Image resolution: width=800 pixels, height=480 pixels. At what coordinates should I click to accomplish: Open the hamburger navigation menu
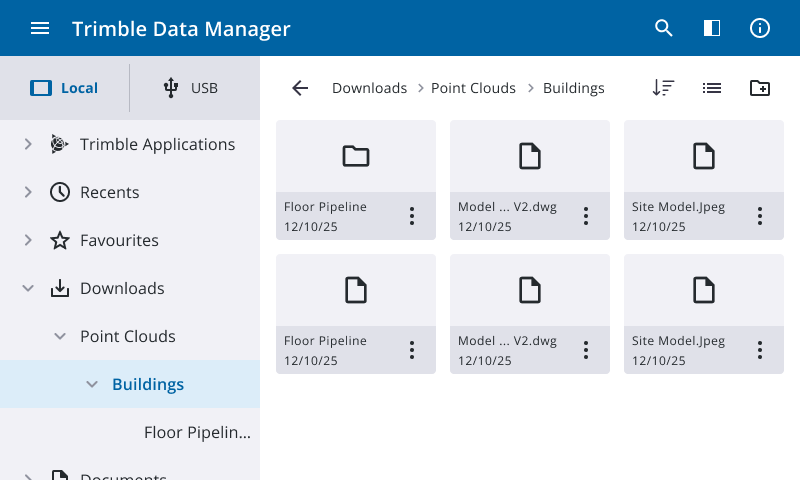point(40,28)
